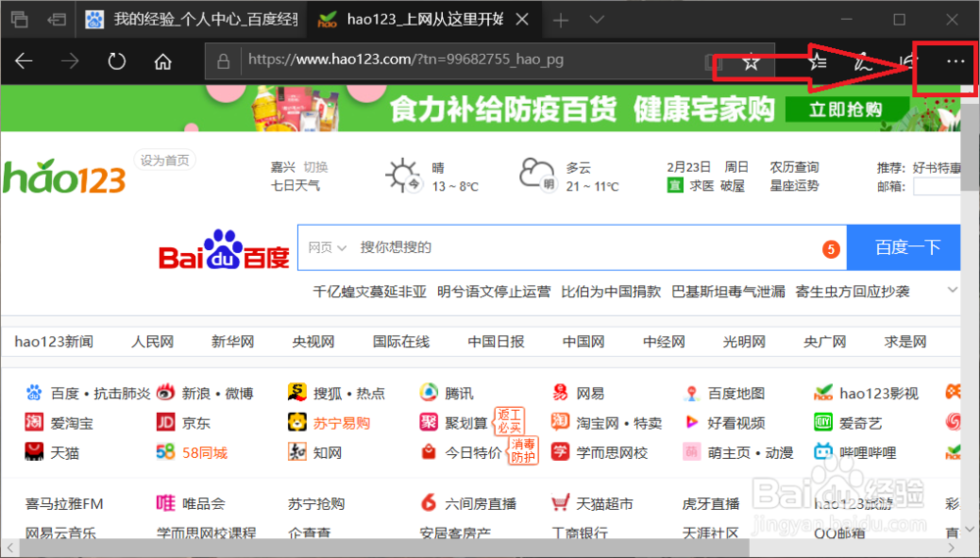Click 设为首页 button

(x=165, y=161)
